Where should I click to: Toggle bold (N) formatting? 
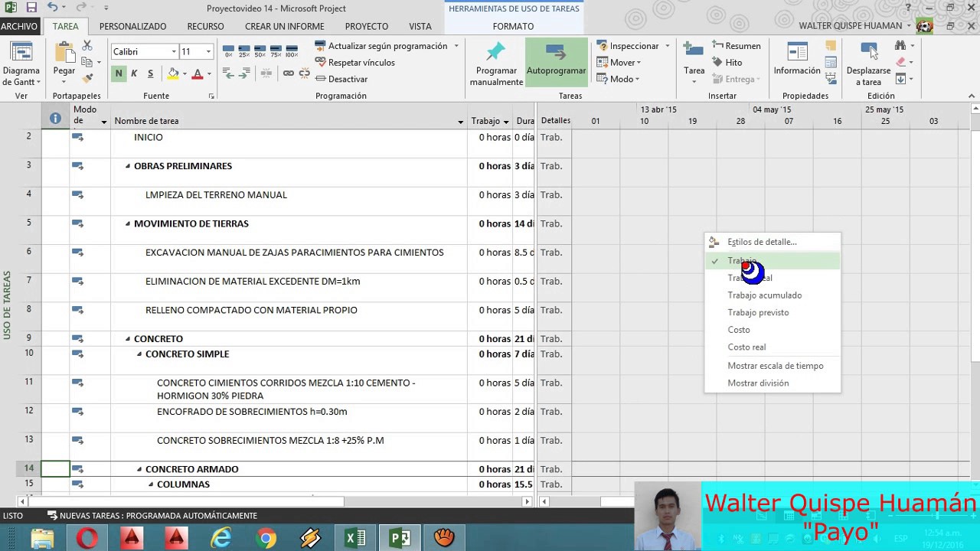pos(119,73)
